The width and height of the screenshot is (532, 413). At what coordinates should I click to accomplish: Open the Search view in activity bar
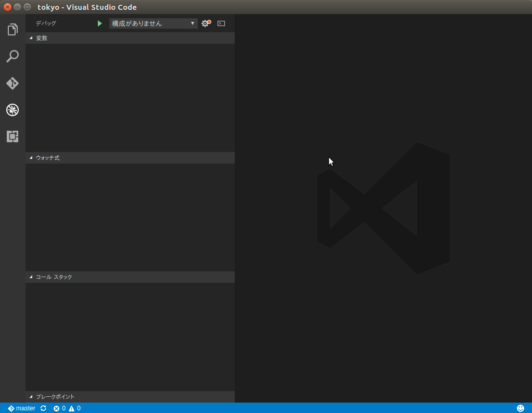(x=12, y=56)
